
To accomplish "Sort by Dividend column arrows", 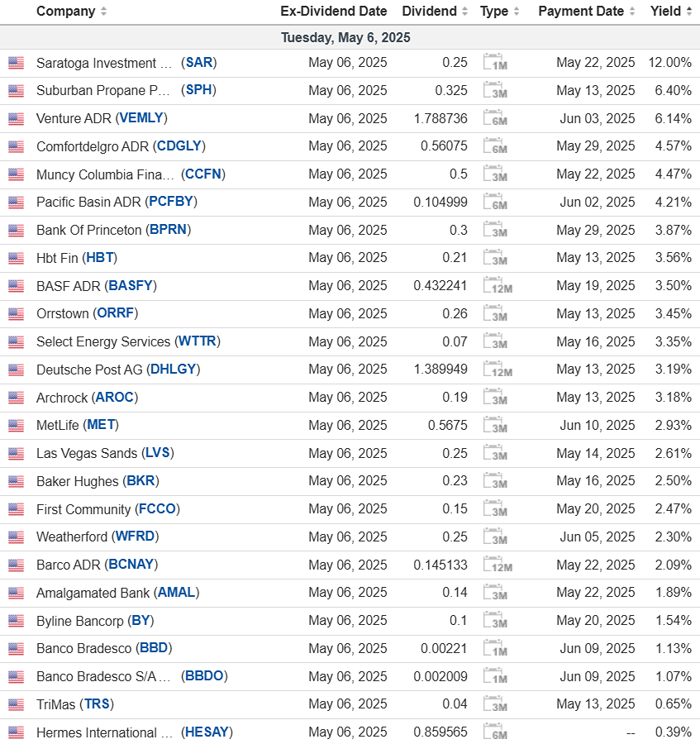I will pyautogui.click(x=464, y=12).
